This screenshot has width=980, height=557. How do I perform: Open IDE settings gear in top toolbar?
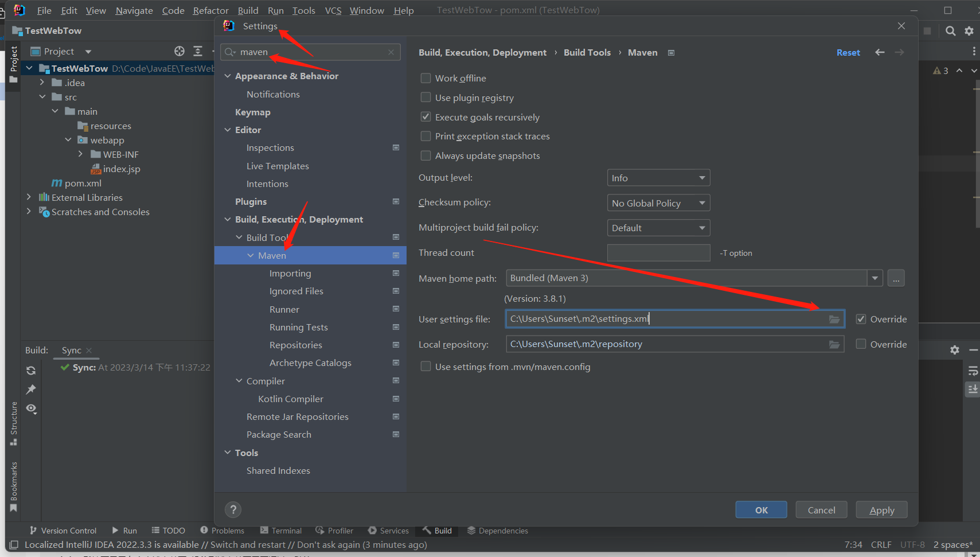pyautogui.click(x=969, y=31)
